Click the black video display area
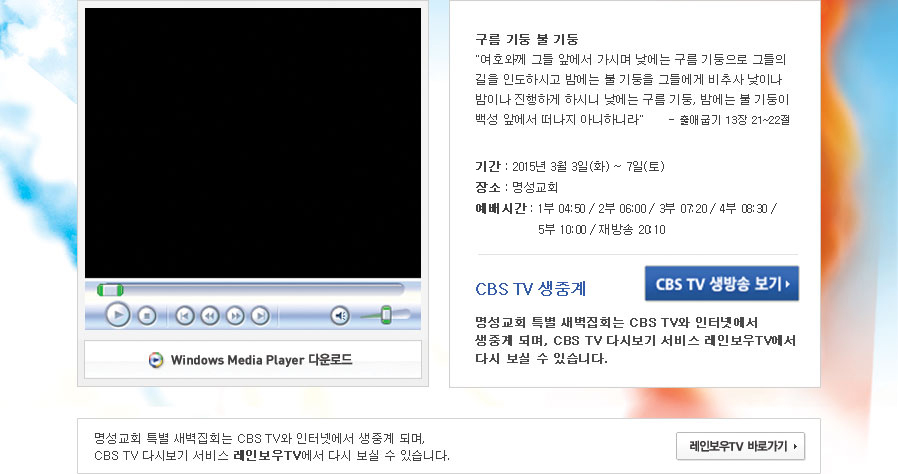Screen dimensions: 898x474 (x=253, y=143)
